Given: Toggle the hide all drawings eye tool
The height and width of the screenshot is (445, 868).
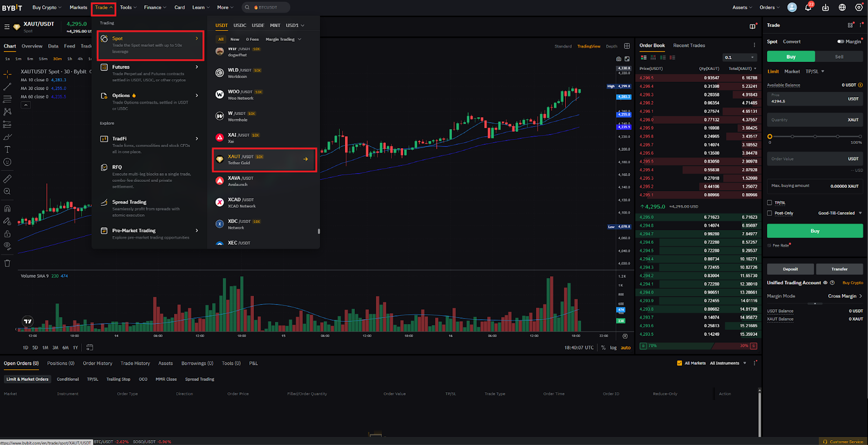Looking at the screenshot, I should pos(8,246).
